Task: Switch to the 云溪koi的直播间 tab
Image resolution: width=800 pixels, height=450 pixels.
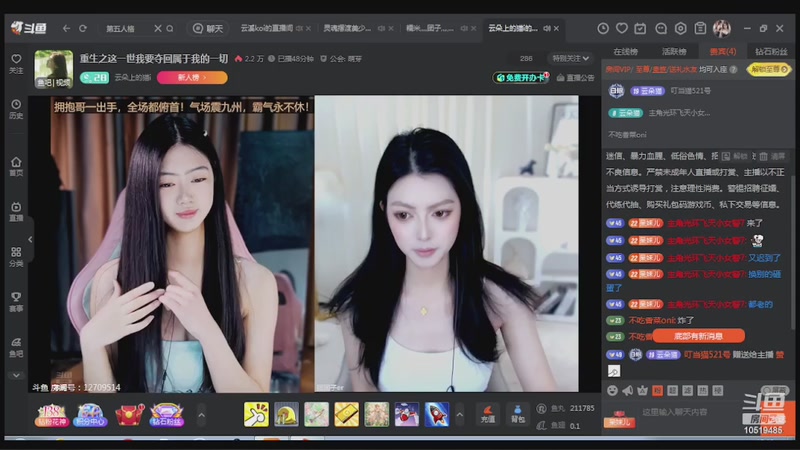Action: 267,28
